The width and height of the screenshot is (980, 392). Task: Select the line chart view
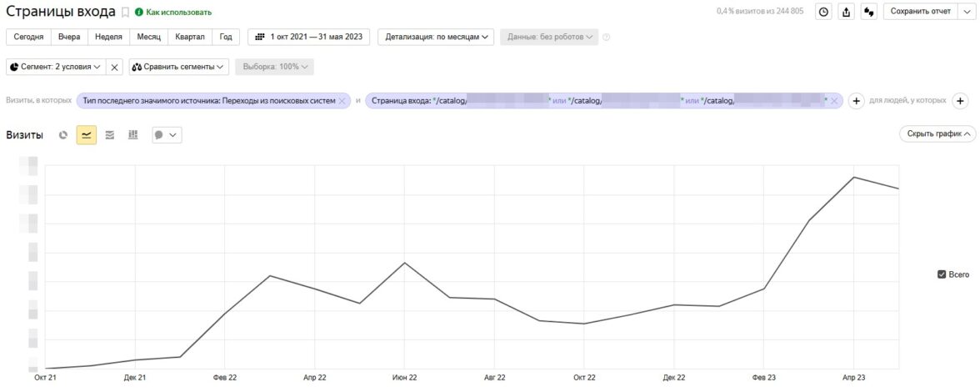pyautogui.click(x=87, y=135)
